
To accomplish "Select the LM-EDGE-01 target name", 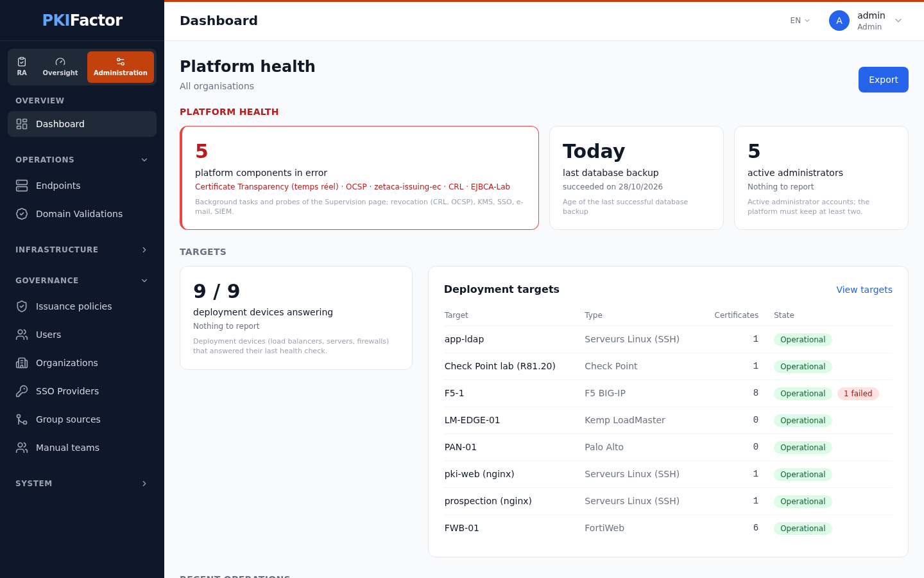I will coord(472,420).
